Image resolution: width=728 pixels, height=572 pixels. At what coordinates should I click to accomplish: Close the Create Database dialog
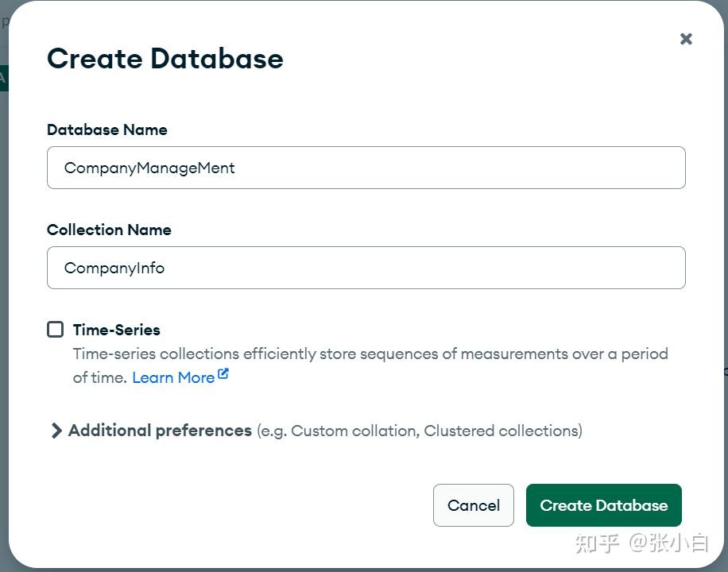(686, 39)
